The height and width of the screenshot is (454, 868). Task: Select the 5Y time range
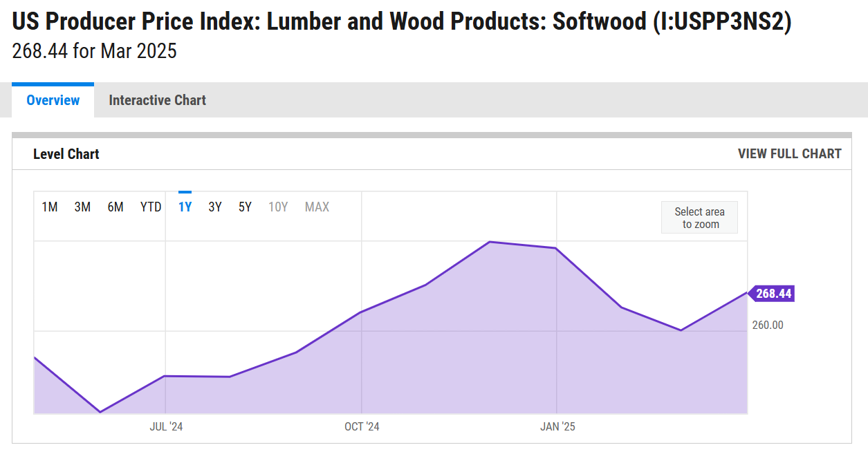tap(244, 206)
